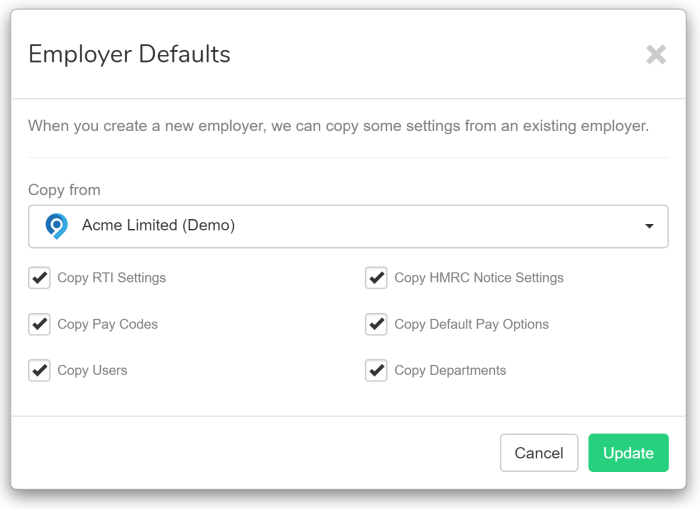
Task: Toggle Copy HMRC Notice Settings checkbox
Action: point(376,278)
